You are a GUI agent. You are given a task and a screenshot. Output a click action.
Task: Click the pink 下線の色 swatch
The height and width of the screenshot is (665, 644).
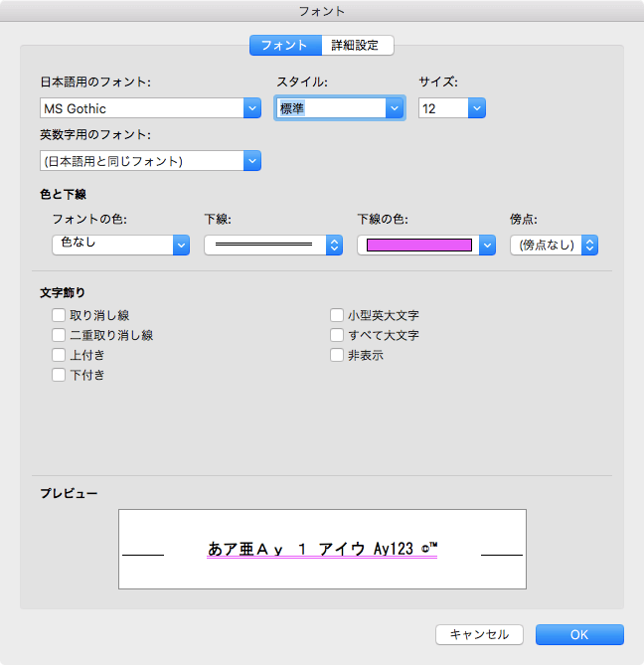coord(417,245)
